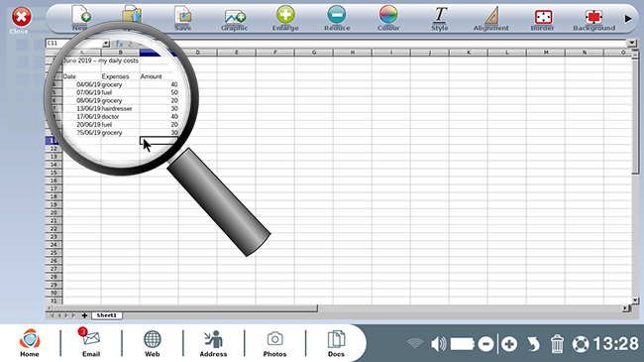Select column header G
Viewport: 644px width, 362px height.
(314, 53)
